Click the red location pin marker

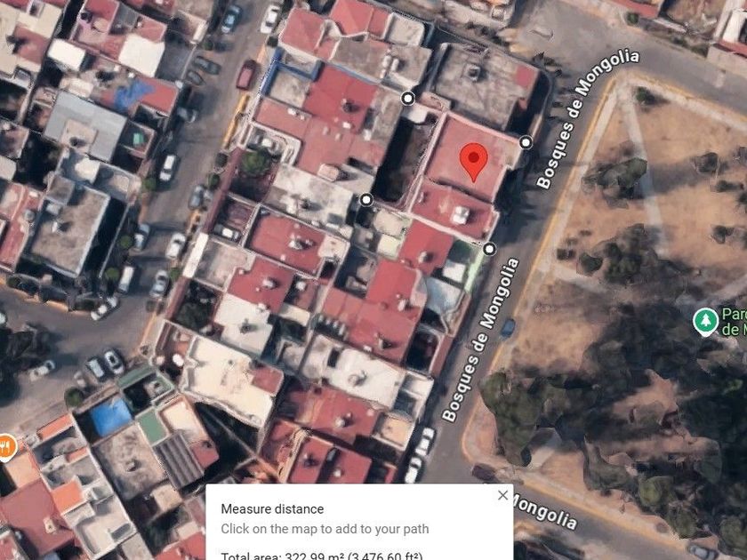pos(473,163)
